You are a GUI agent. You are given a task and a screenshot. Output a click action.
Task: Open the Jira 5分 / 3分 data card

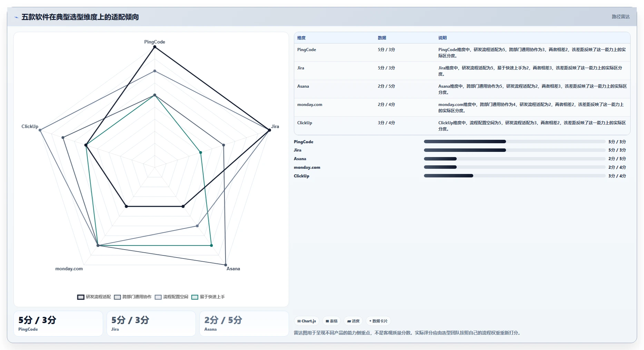pyautogui.click(x=151, y=323)
